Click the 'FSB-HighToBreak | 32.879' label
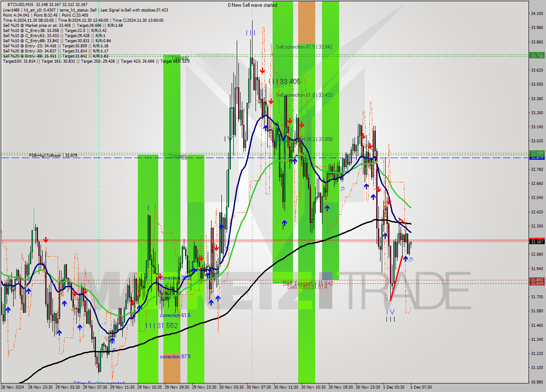Image resolution: width=546 pixels, height=392 pixels. pos(53,156)
